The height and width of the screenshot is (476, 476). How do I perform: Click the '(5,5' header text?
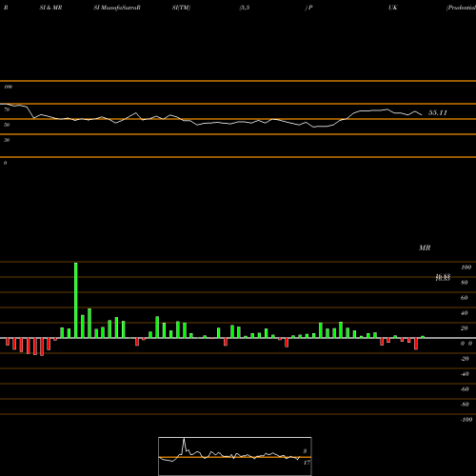[245, 8]
